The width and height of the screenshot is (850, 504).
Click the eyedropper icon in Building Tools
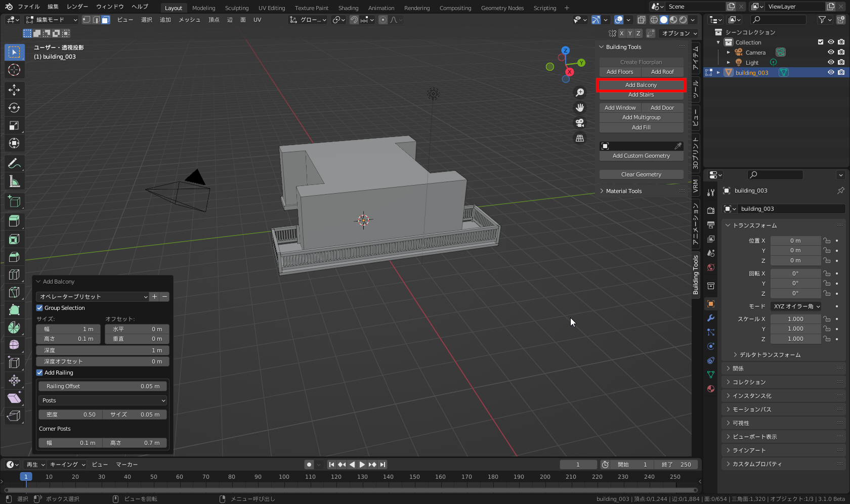pyautogui.click(x=678, y=146)
